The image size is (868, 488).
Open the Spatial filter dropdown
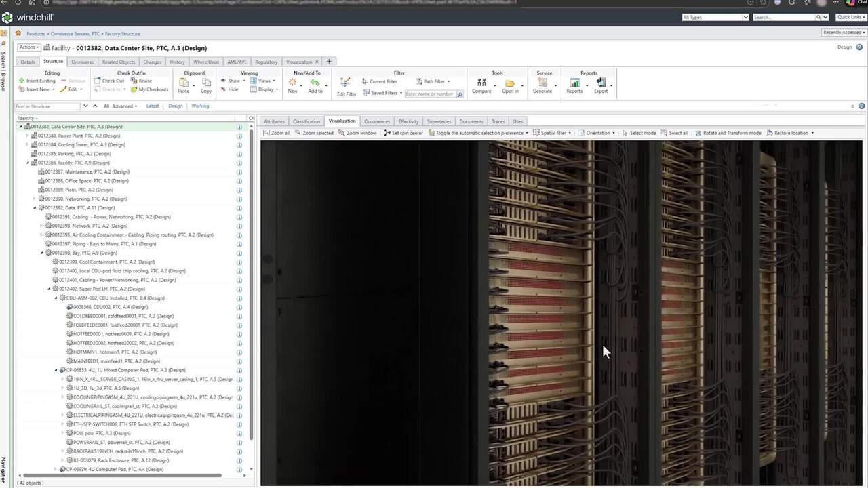(x=552, y=133)
